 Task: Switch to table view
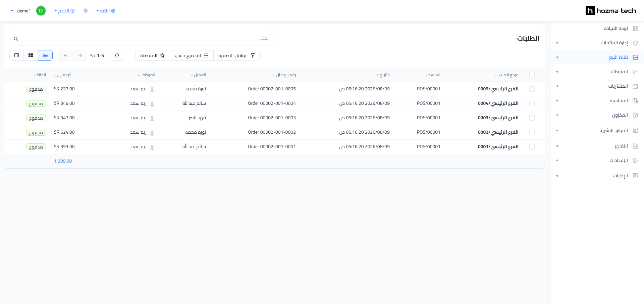click(17, 55)
